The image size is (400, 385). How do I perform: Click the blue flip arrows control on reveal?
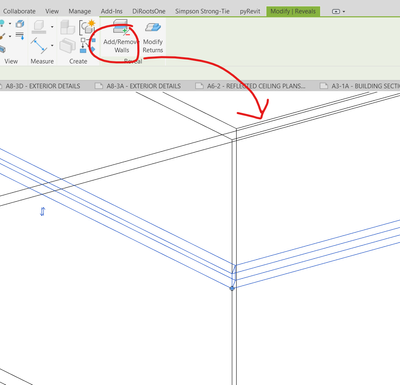(x=42, y=211)
